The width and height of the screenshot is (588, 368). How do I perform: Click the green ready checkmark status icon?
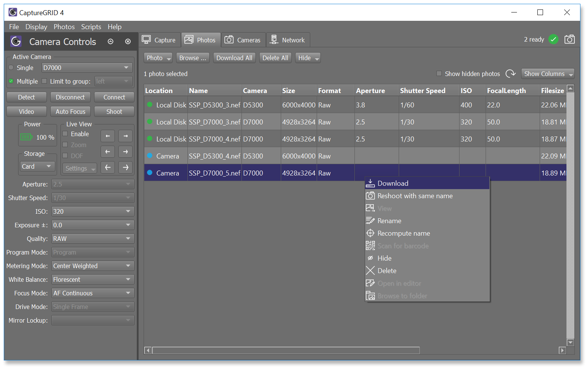(x=553, y=39)
